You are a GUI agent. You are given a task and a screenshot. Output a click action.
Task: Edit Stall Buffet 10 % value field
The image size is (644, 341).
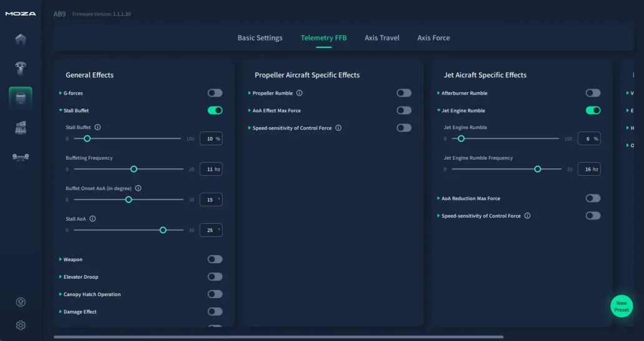[211, 138]
